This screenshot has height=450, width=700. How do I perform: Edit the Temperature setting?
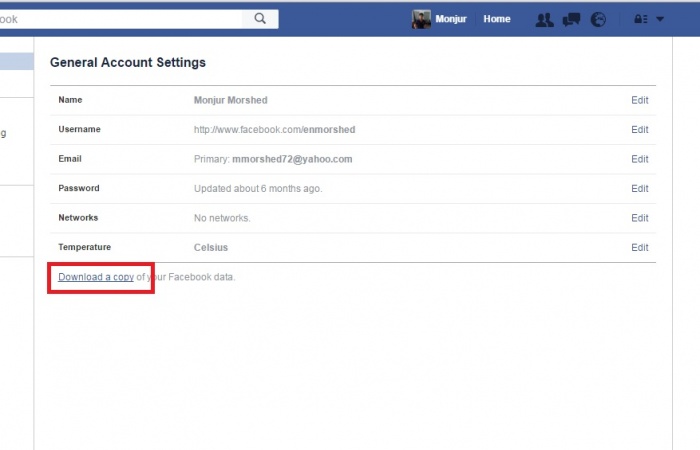point(639,247)
